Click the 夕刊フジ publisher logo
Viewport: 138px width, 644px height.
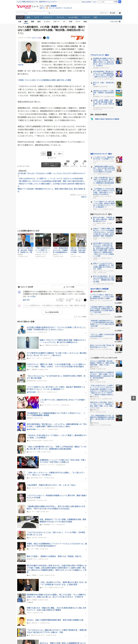coord(77,38)
